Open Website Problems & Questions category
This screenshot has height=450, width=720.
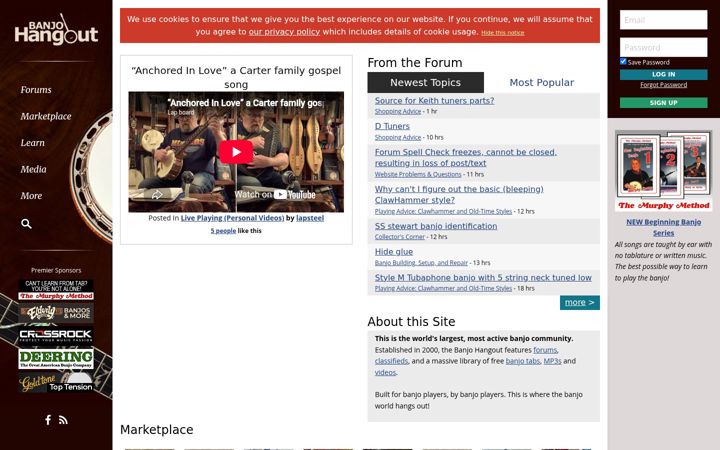tap(418, 174)
